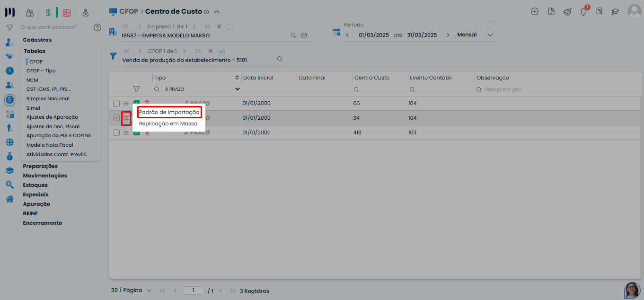Expand the Encerramento section
This screenshot has width=644, height=300.
pyautogui.click(x=43, y=223)
